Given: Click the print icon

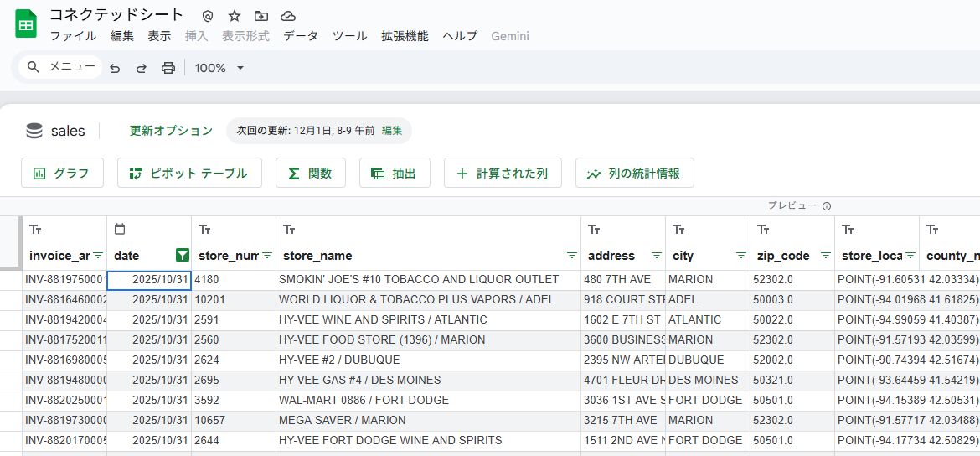Looking at the screenshot, I should [168, 68].
